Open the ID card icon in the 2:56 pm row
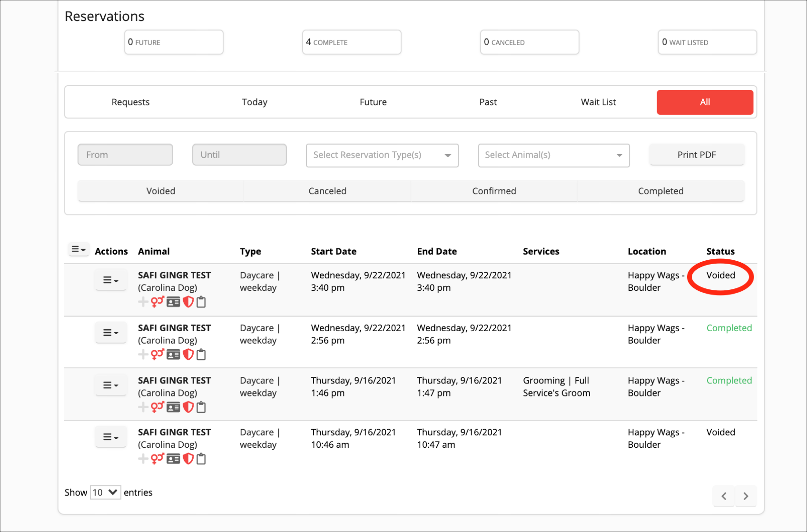This screenshot has height=532, width=807. (173, 355)
